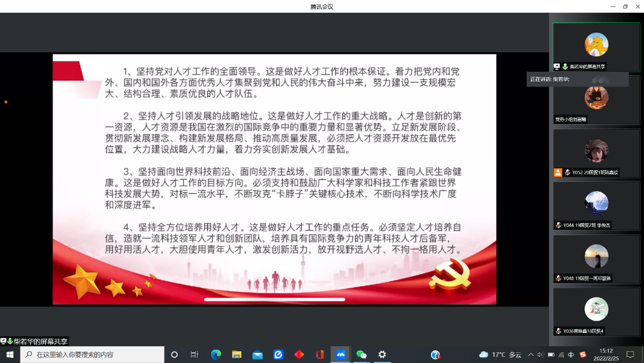Viewport: 644px width, 363px height.
Task: Open Tencent Meeting from the taskbar
Action: point(340,354)
